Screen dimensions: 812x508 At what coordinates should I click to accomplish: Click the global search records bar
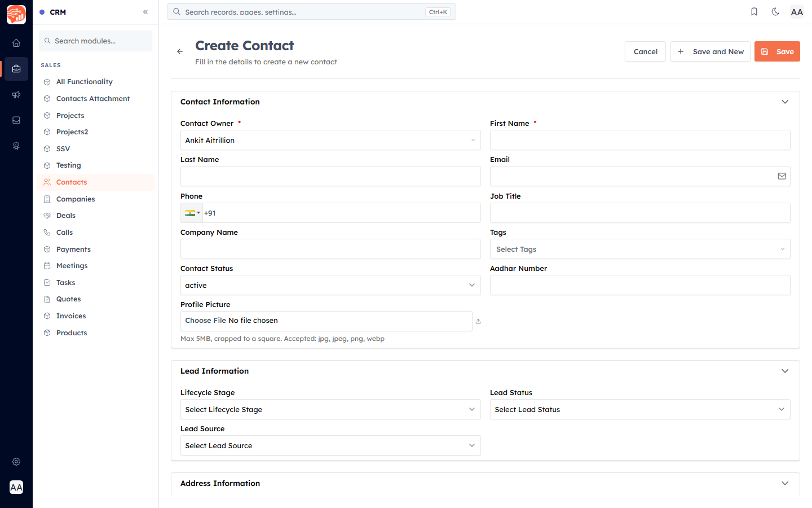pyautogui.click(x=311, y=12)
